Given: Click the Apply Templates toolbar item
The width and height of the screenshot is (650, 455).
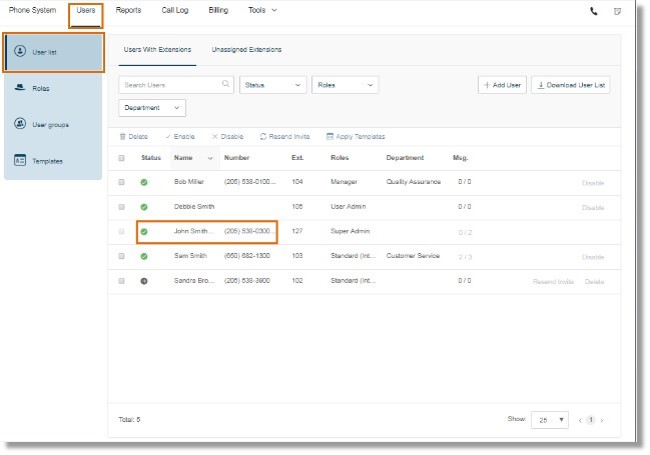Looking at the screenshot, I should [x=356, y=136].
